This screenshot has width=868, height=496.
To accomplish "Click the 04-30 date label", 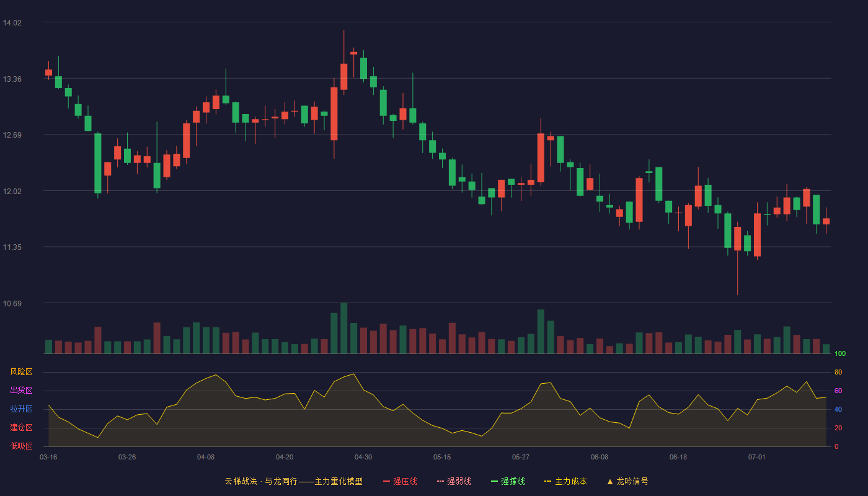I will coord(363,457).
